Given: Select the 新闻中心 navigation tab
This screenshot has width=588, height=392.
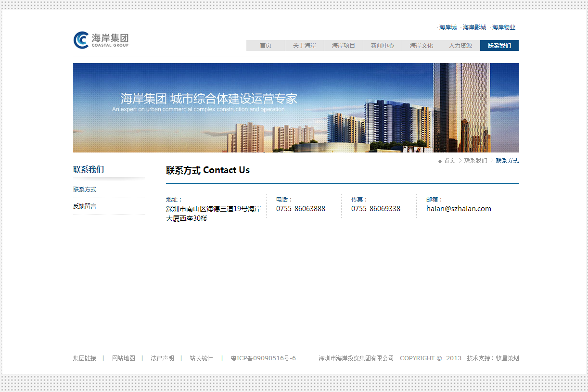Looking at the screenshot, I should [382, 45].
